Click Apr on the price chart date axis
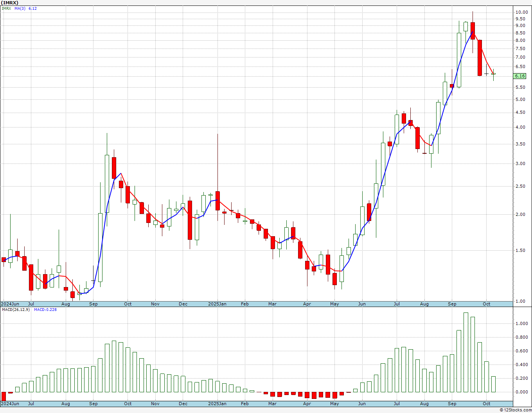Image resolution: width=532 pixels, height=413 pixels. click(x=307, y=304)
